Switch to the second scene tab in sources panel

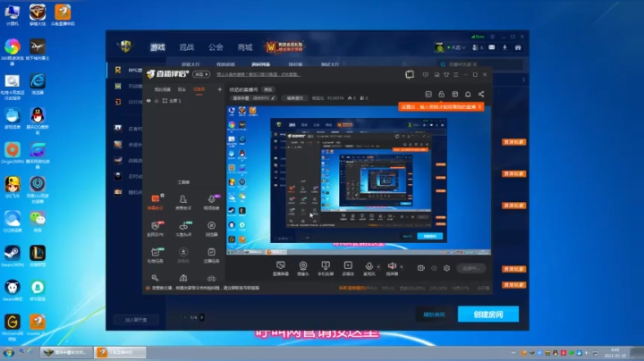point(182,89)
